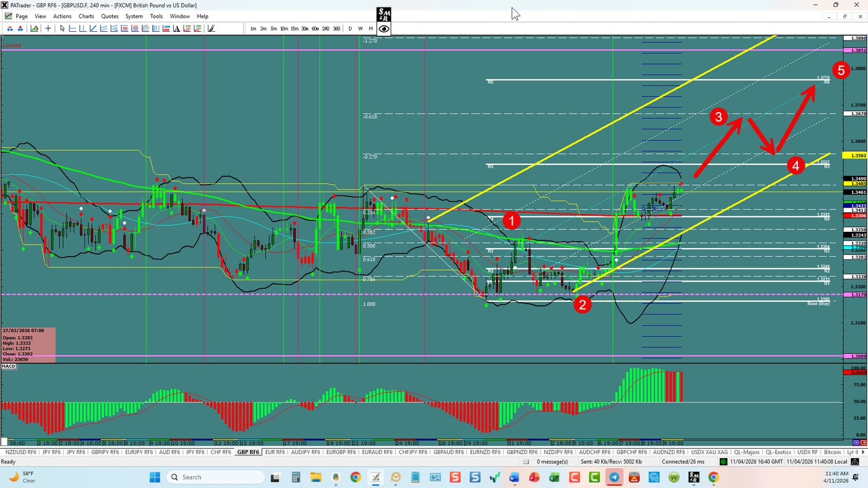
Task: Switch timeframe to 60m
Action: pos(315,28)
